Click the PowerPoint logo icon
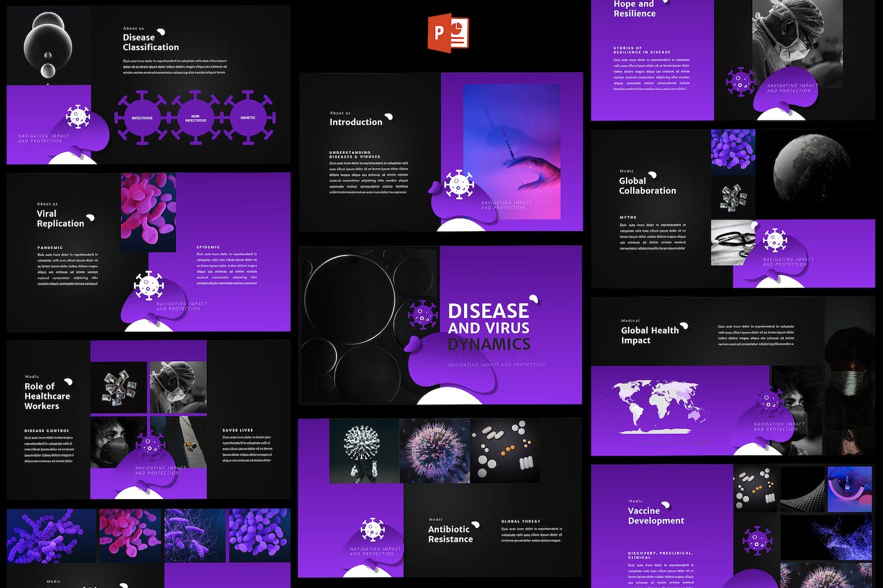Viewport: 883px width, 588px height. click(x=447, y=33)
